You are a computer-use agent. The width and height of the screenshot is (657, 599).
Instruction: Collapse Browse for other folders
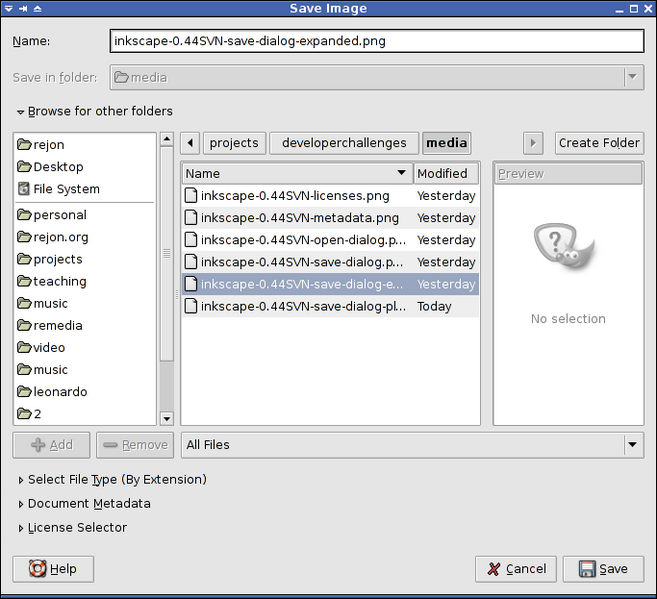20,112
